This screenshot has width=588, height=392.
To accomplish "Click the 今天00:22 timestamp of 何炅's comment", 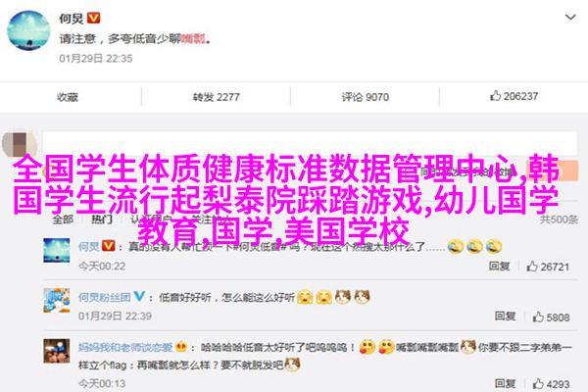I will click(x=102, y=267).
